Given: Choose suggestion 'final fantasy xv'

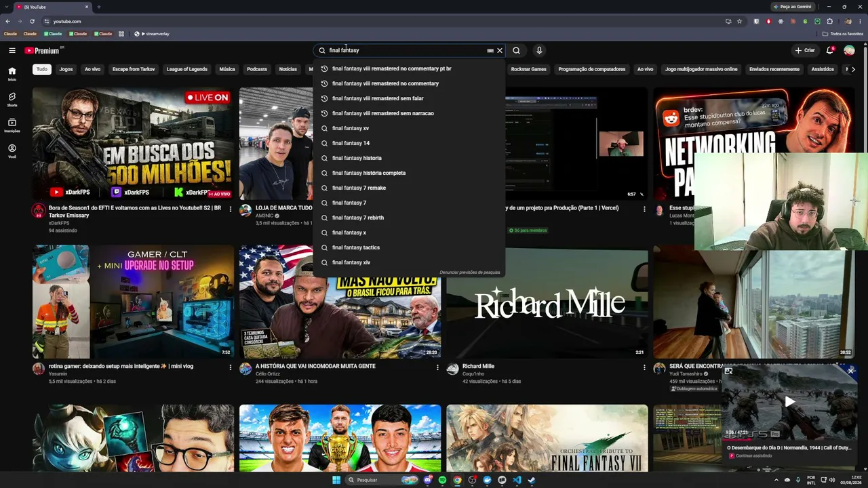Looking at the screenshot, I should (409, 128).
